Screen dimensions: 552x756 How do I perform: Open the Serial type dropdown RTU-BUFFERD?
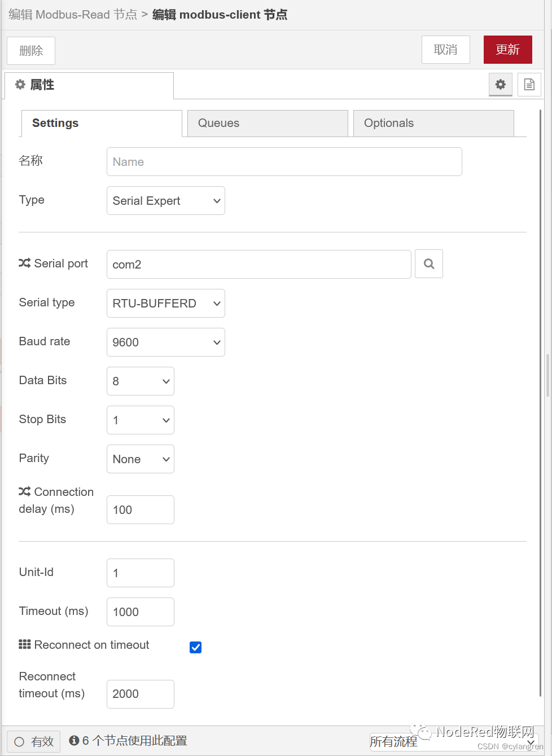[x=166, y=304]
